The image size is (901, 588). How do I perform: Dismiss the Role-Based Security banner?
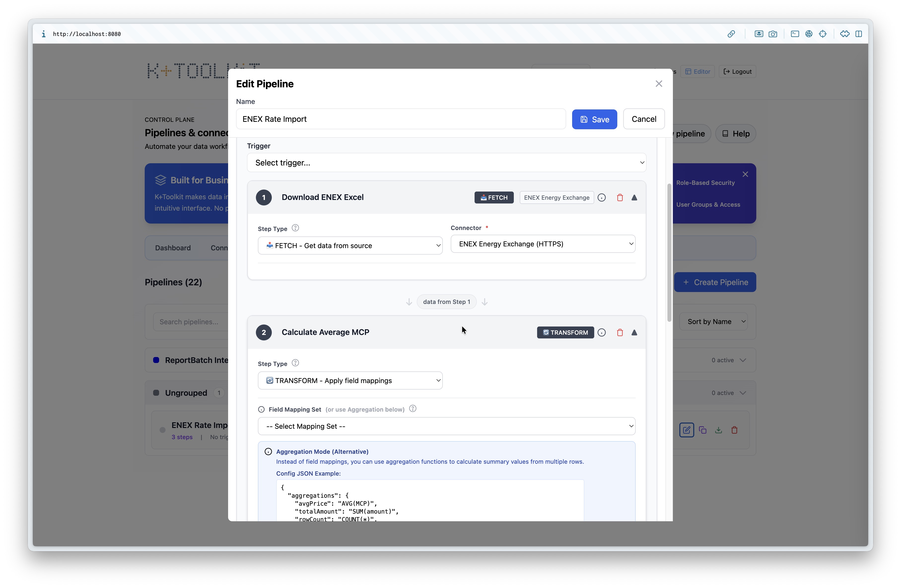pos(745,174)
